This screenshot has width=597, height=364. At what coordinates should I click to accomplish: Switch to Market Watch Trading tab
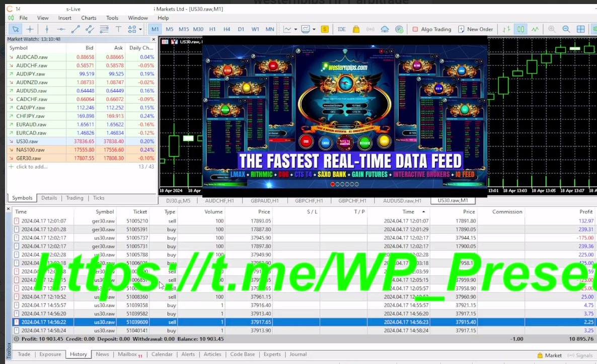(x=74, y=198)
